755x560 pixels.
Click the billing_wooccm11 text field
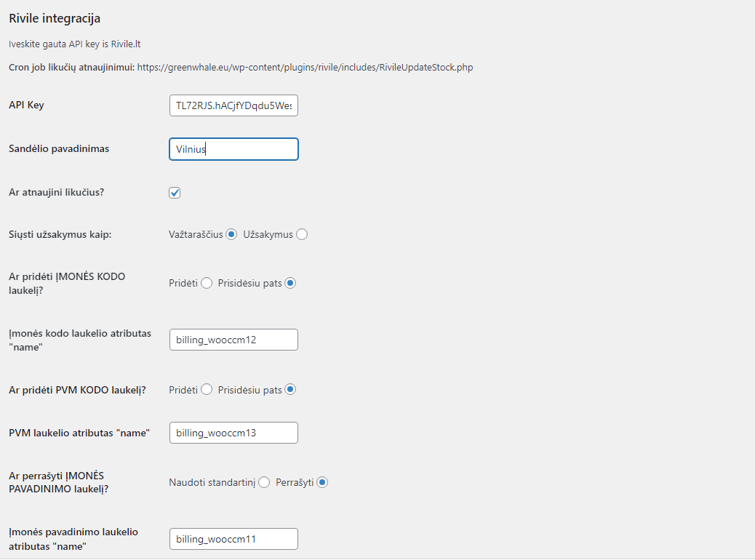[x=233, y=539]
